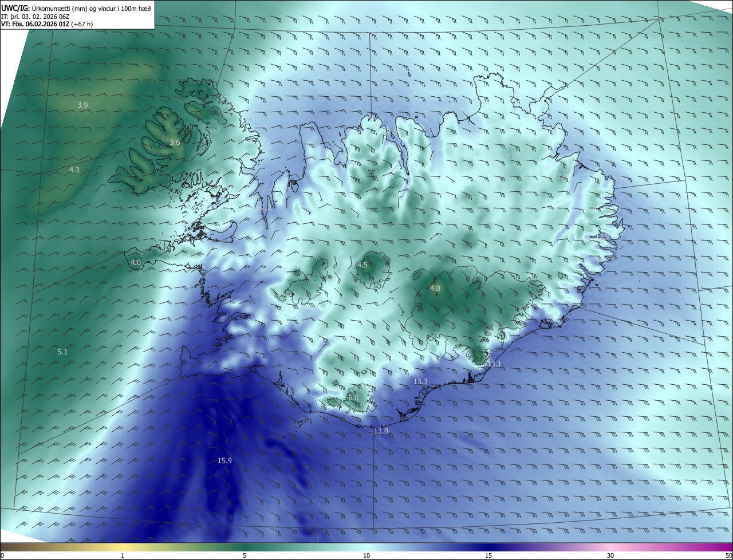Click the 5 tick on the color scale
The image size is (733, 560).
click(245, 555)
